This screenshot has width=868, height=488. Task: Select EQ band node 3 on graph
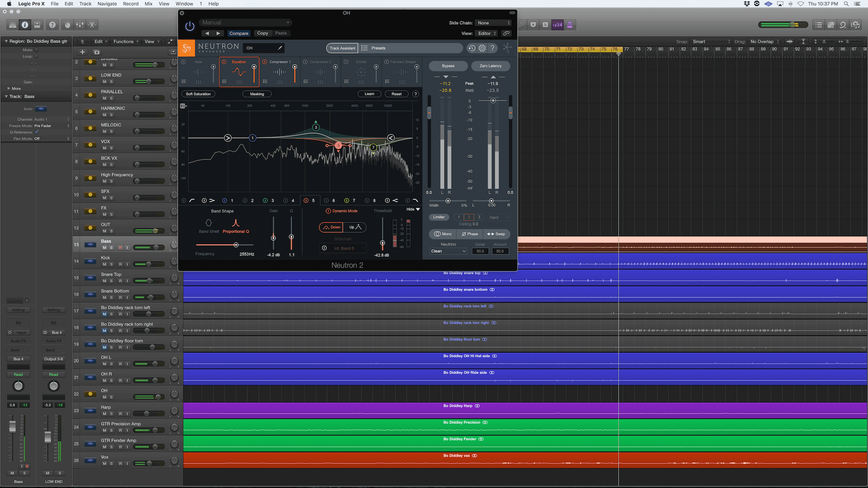coord(316,127)
